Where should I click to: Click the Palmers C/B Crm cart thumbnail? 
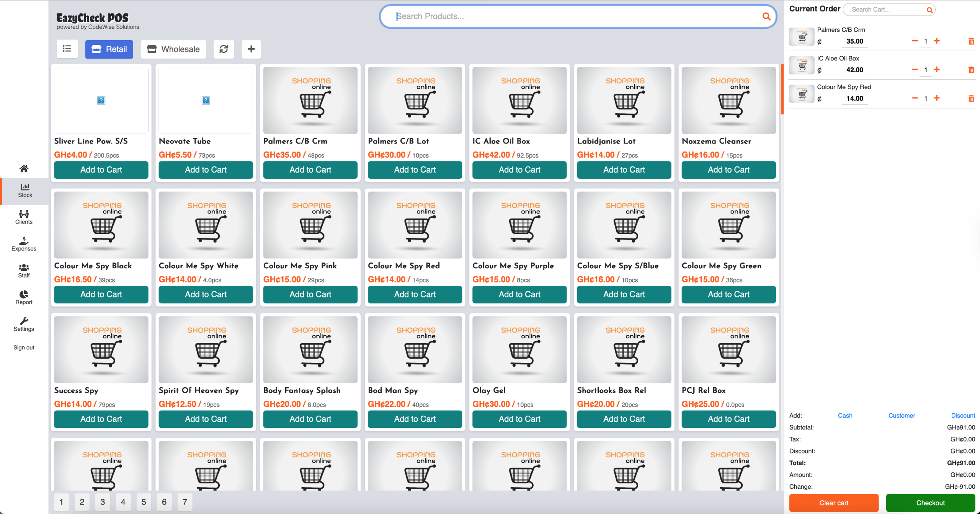(x=802, y=37)
